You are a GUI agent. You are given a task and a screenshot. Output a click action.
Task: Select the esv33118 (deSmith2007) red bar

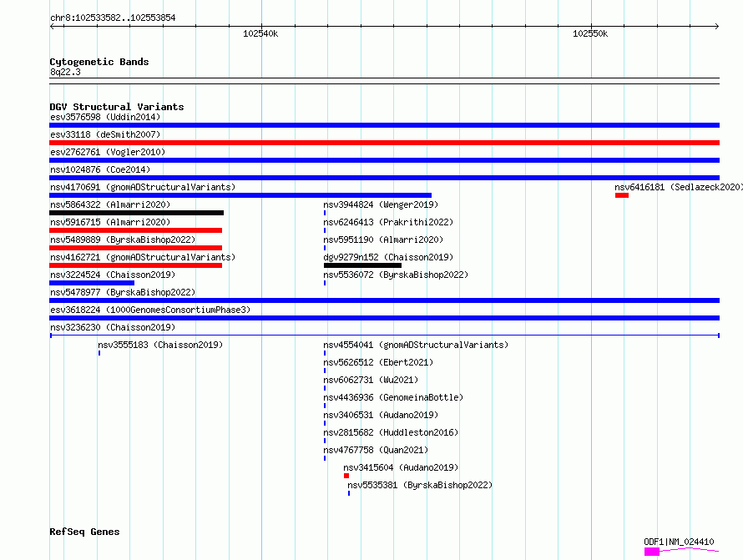(x=384, y=143)
